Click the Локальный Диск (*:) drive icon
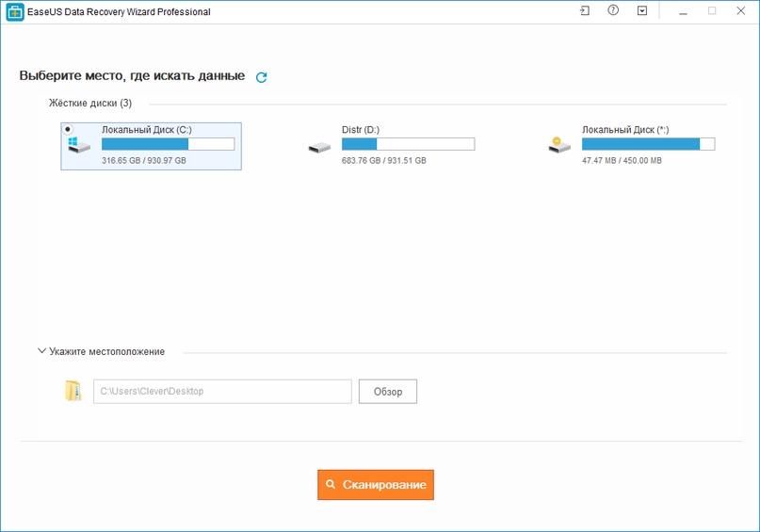Viewport: 760px width, 532px height. 559,145
